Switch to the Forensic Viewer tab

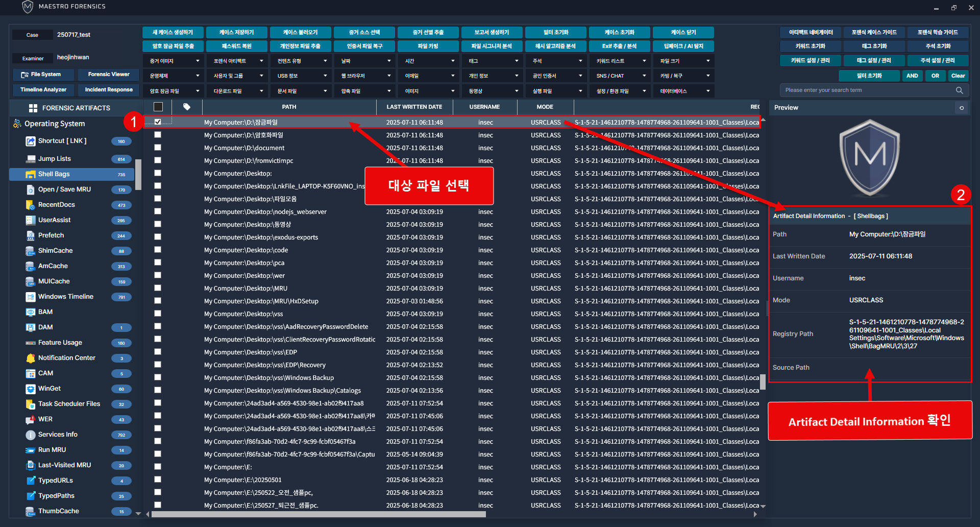coord(108,75)
